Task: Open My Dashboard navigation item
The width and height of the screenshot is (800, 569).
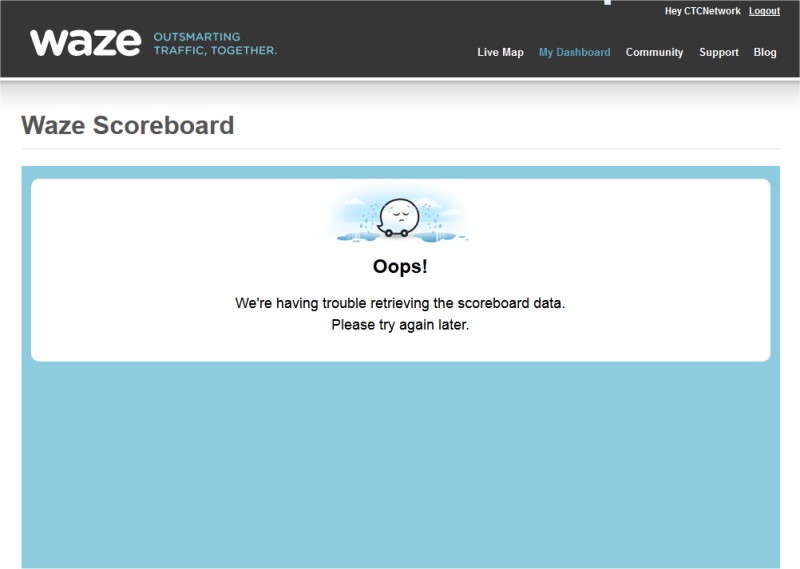Action: click(x=574, y=53)
